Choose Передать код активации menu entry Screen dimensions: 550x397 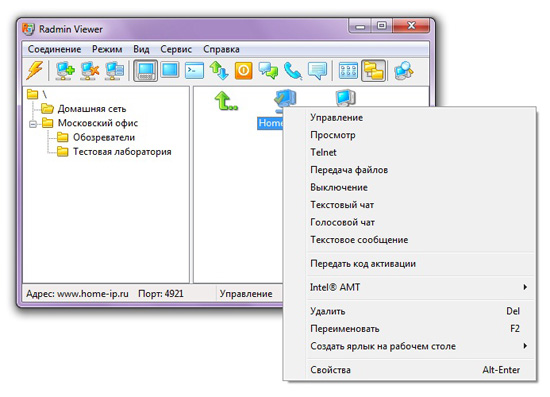coord(410,264)
